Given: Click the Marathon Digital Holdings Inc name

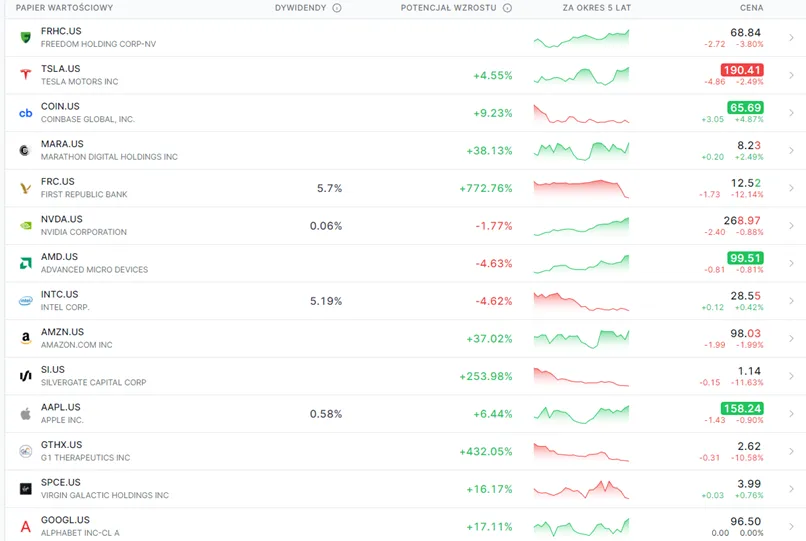Looking at the screenshot, I should tap(109, 157).
